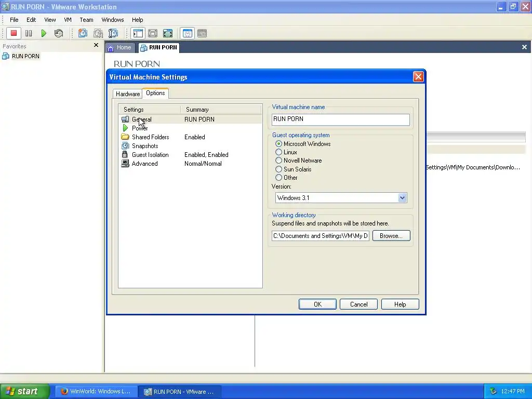Select the Snapshots settings icon

click(x=125, y=145)
